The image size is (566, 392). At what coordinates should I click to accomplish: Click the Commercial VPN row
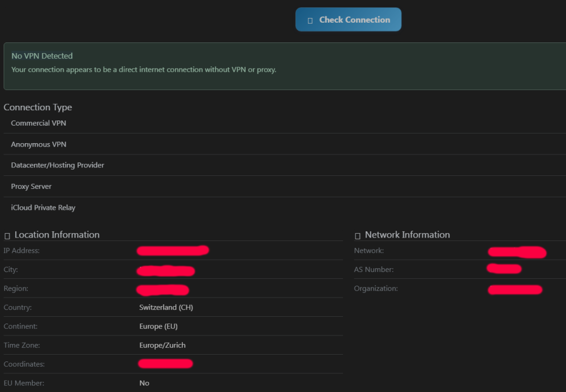tap(38, 123)
